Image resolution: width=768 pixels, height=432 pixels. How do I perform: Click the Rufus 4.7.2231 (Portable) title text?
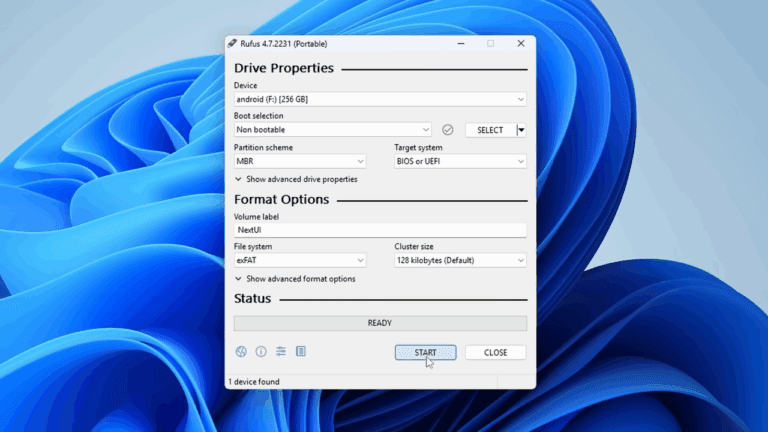(284, 44)
